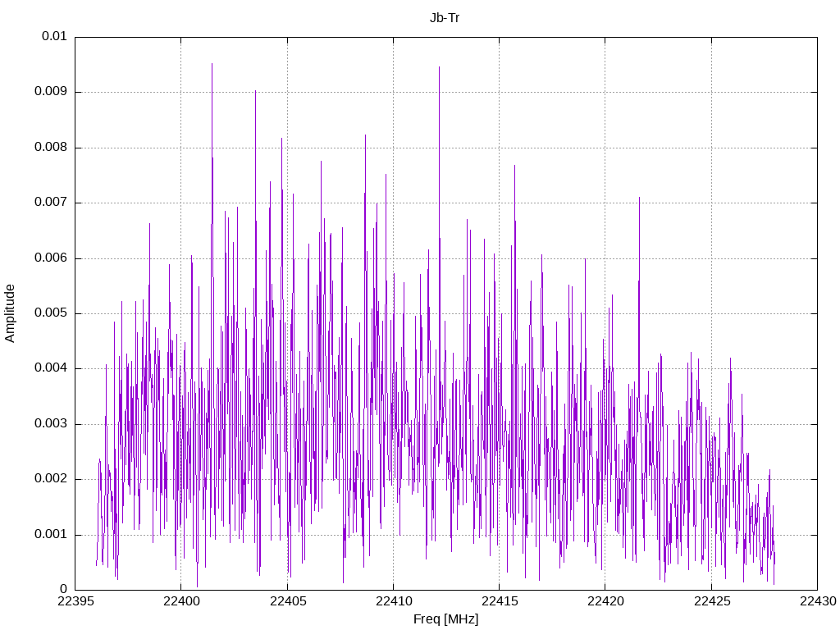Click the y-axis tick label 0.006
This screenshot has height=630, width=840.
51,258
